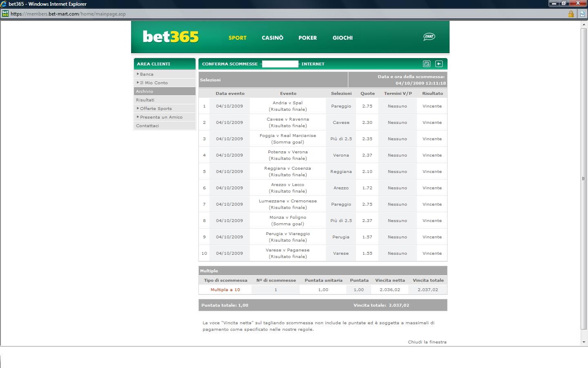
Task: Click the bet365 logo
Action: 171,37
